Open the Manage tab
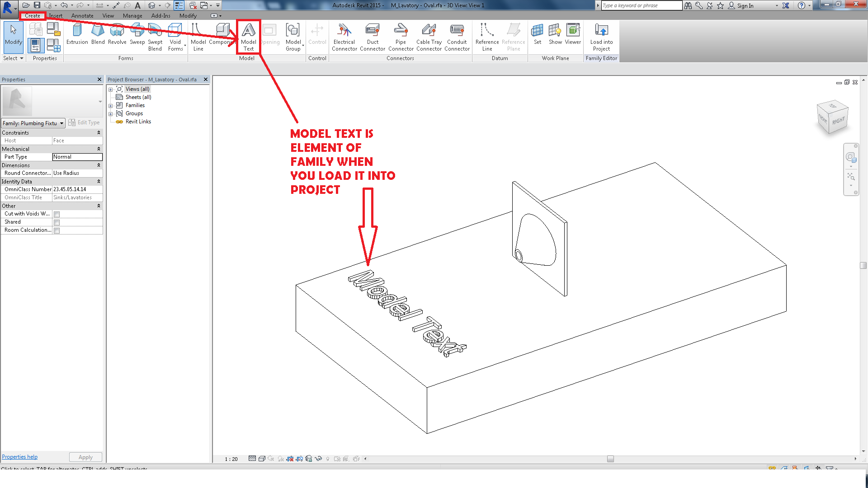 tap(132, 15)
